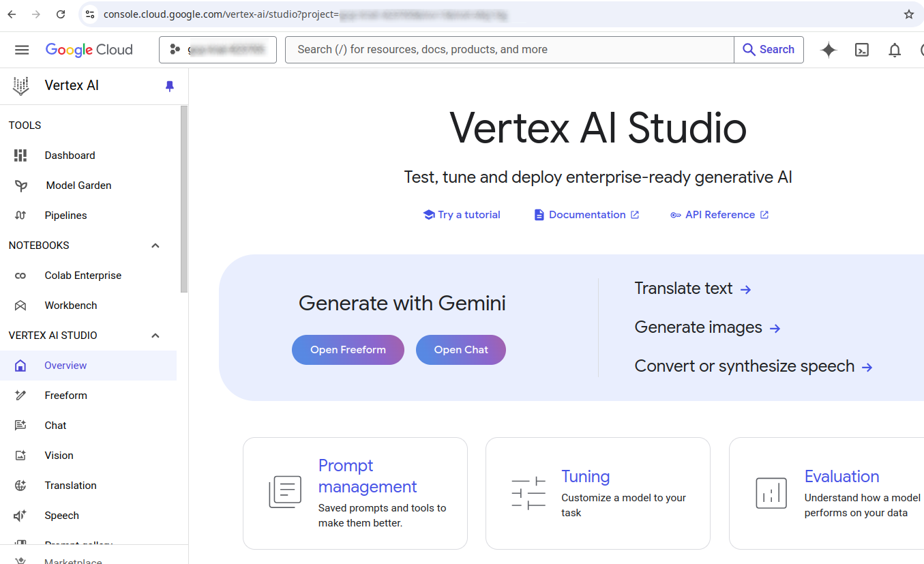Follow the Translate text link
The width and height of the screenshot is (924, 564).
click(x=693, y=288)
